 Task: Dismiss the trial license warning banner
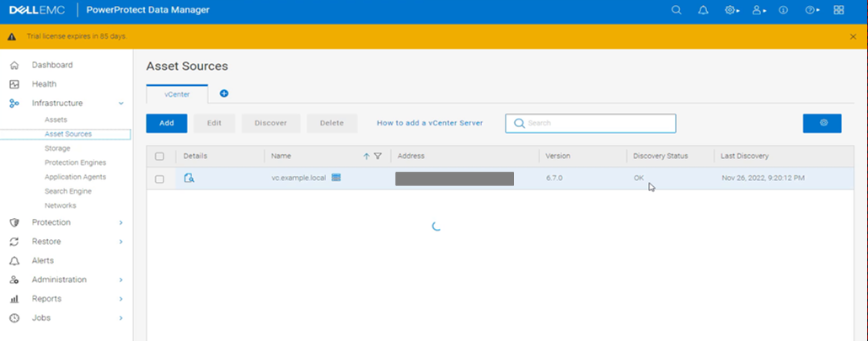pos(853,36)
